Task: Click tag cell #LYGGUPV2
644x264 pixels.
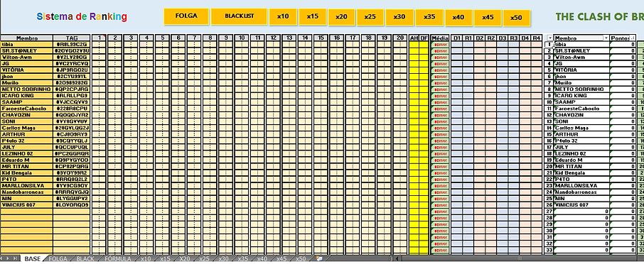Action: click(72, 199)
